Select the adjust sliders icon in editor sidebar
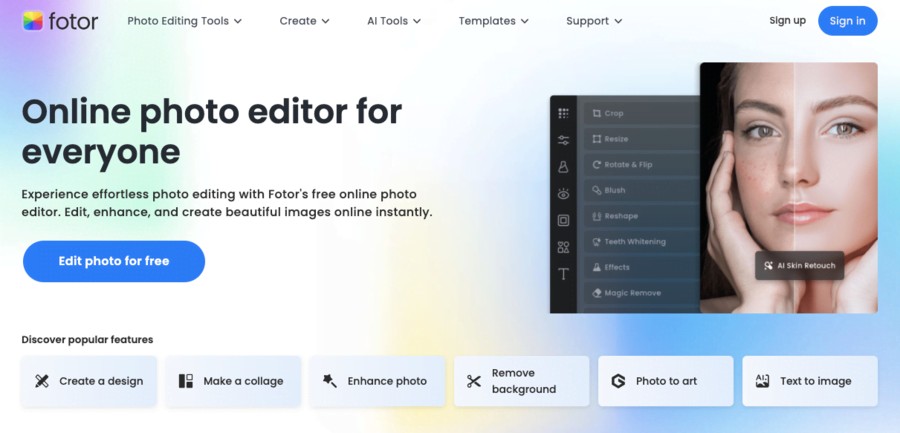 pos(563,140)
